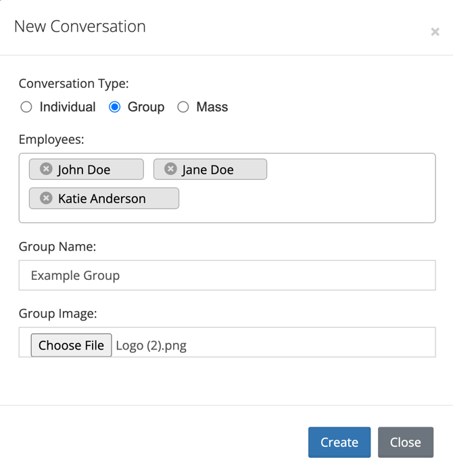Choose the Group radio button
Screen dimensions: 453x476
coord(115,107)
